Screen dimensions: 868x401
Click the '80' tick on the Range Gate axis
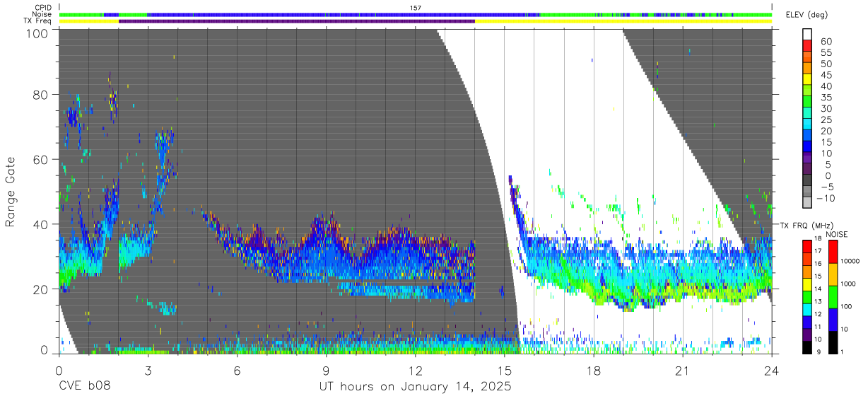click(x=41, y=94)
